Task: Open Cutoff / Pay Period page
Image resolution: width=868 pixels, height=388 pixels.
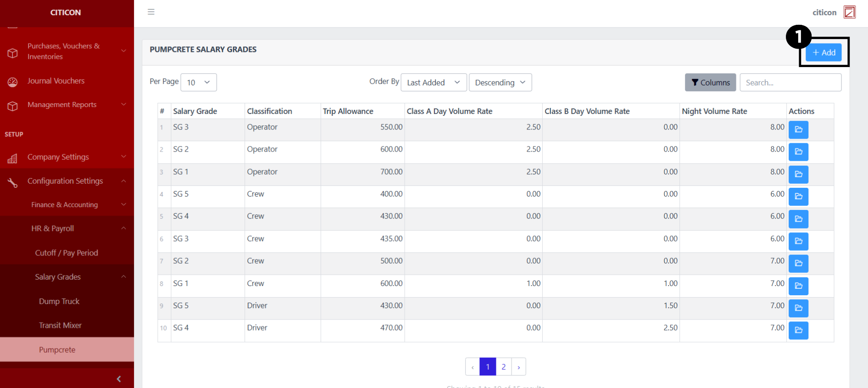Action: click(67, 253)
